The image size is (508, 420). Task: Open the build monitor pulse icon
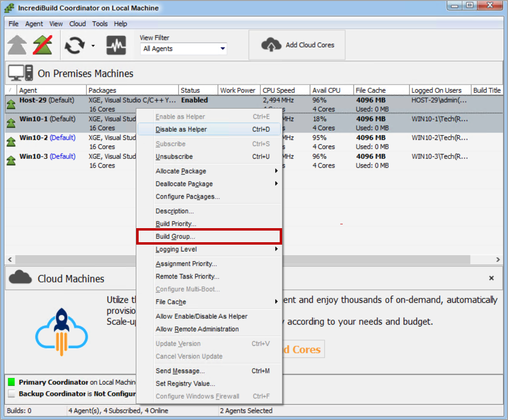(x=116, y=46)
